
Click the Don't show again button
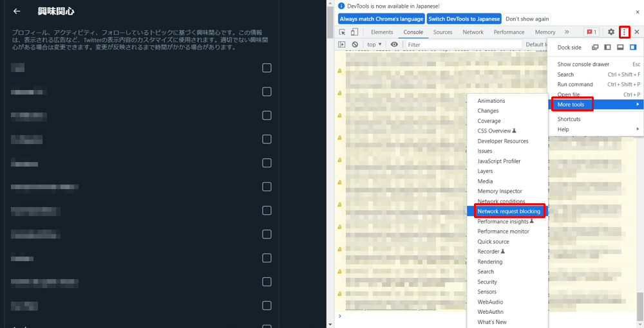point(527,19)
